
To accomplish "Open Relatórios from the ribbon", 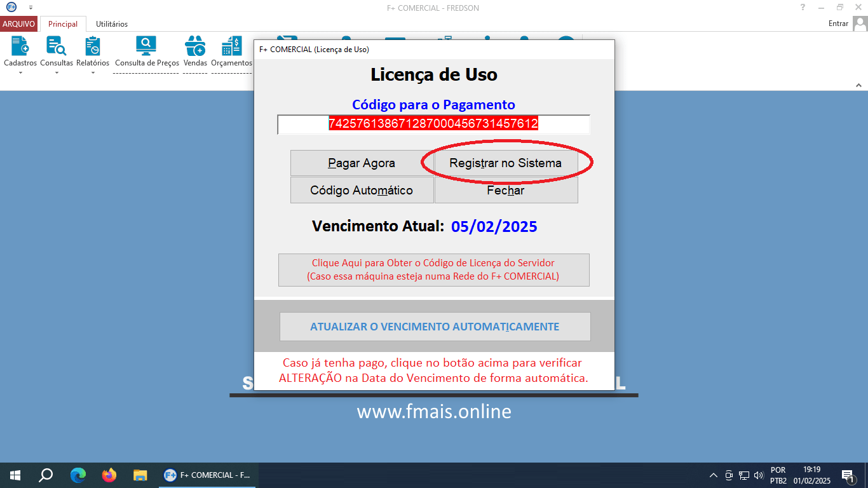I will [93, 45].
